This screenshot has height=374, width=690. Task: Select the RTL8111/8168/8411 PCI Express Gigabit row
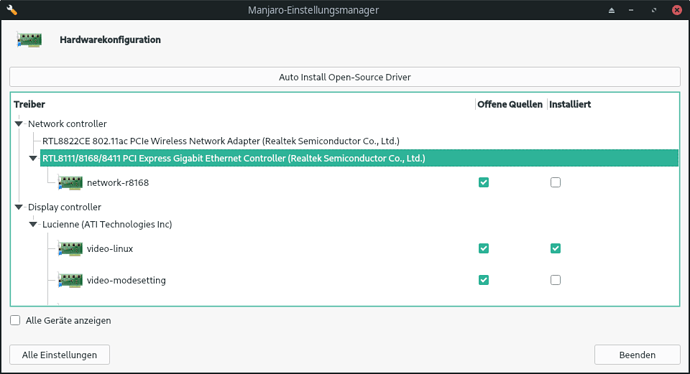pyautogui.click(x=359, y=158)
